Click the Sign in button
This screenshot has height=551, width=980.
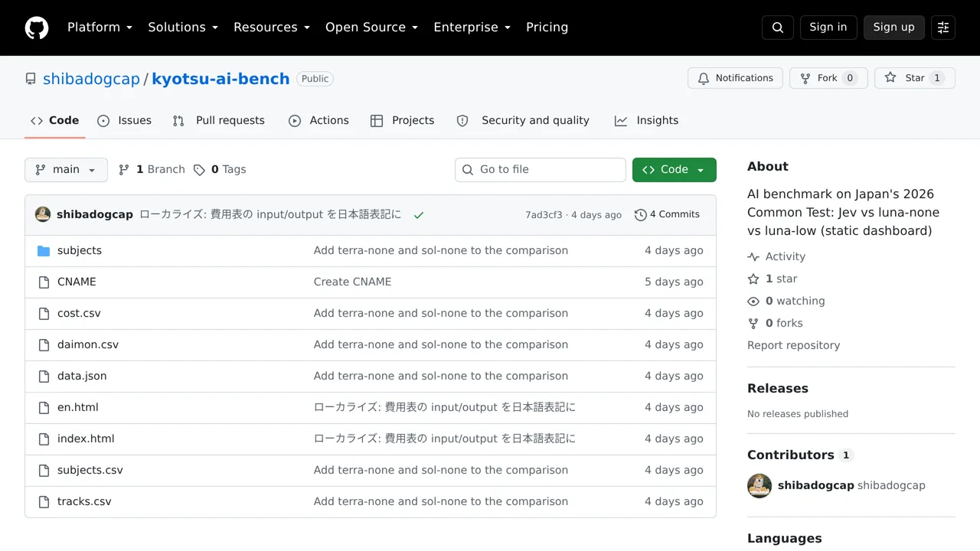tap(828, 28)
